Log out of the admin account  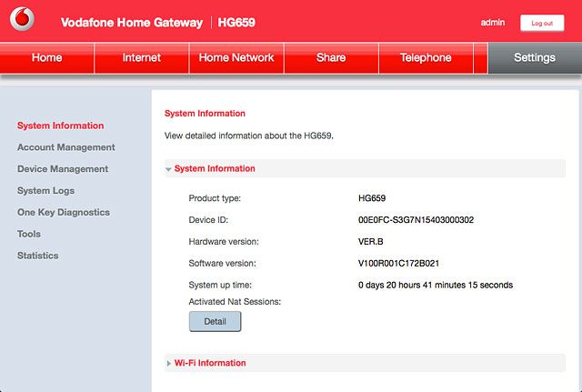pos(542,23)
